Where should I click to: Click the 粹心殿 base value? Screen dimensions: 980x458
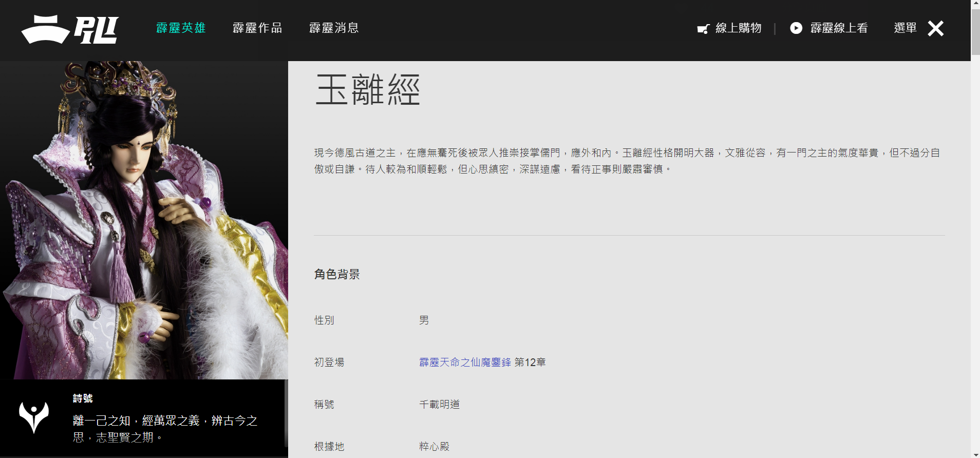coord(435,447)
